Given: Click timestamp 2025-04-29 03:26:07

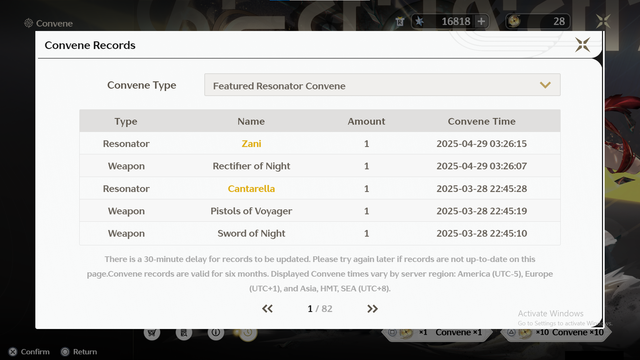Looking at the screenshot, I should (x=482, y=166).
